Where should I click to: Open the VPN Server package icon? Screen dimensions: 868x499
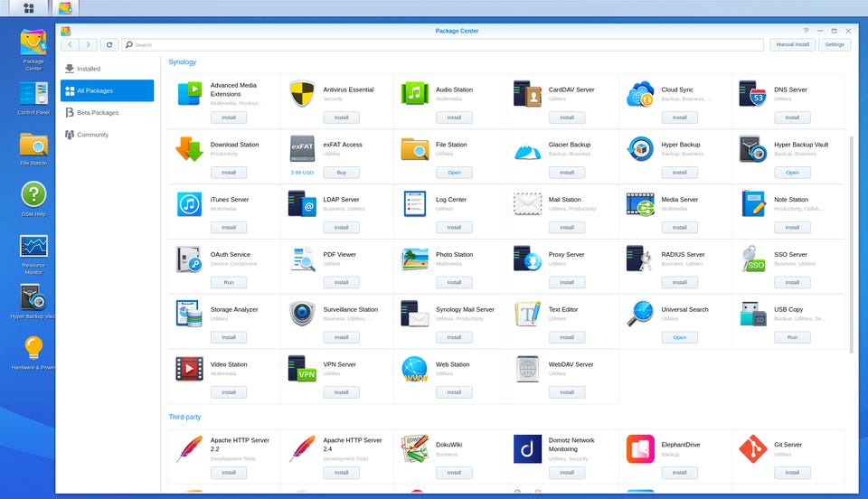coord(302,369)
